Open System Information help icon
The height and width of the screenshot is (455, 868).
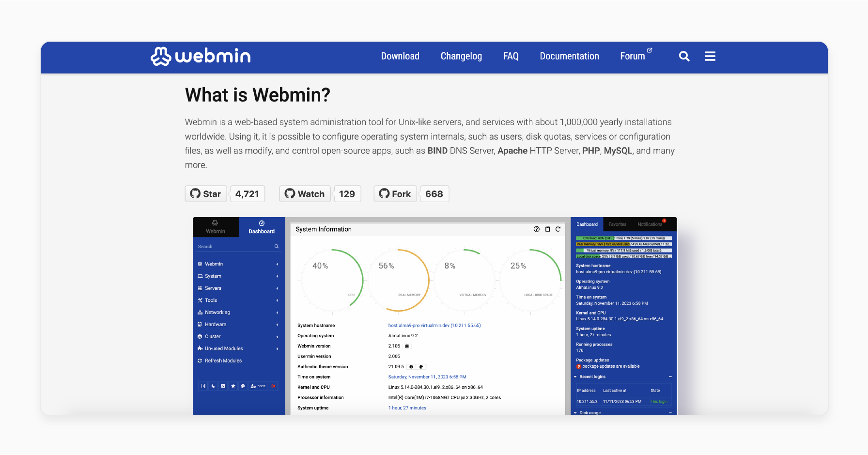point(537,229)
